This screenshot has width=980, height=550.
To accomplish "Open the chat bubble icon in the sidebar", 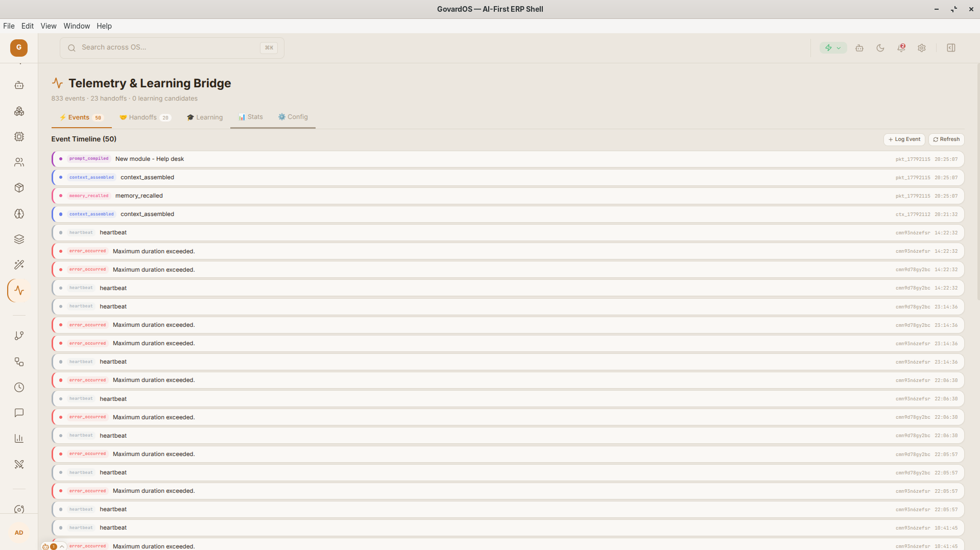I will 19,413.
